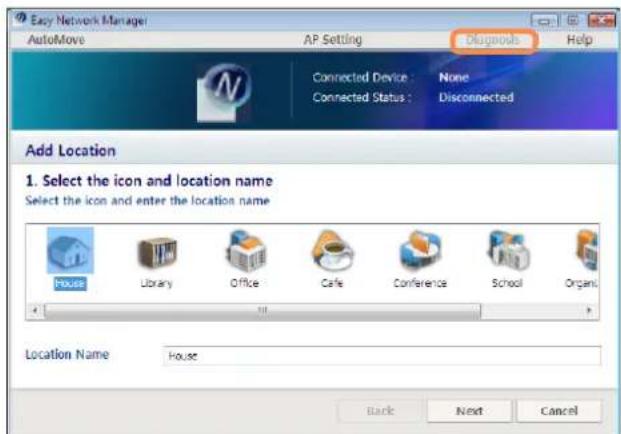621x434 pixels.
Task: Select the House location icon
Action: pos(70,251)
